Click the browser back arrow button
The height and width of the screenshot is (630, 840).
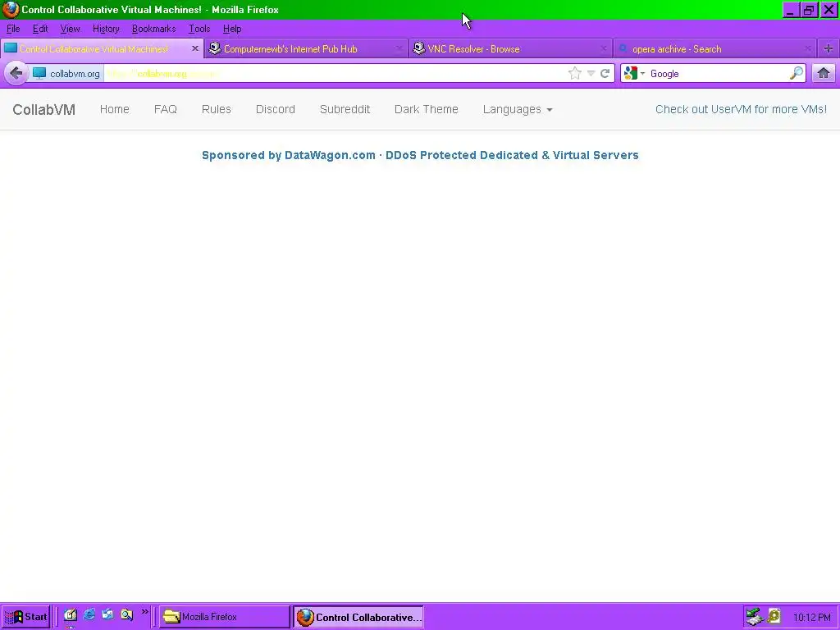coord(16,73)
